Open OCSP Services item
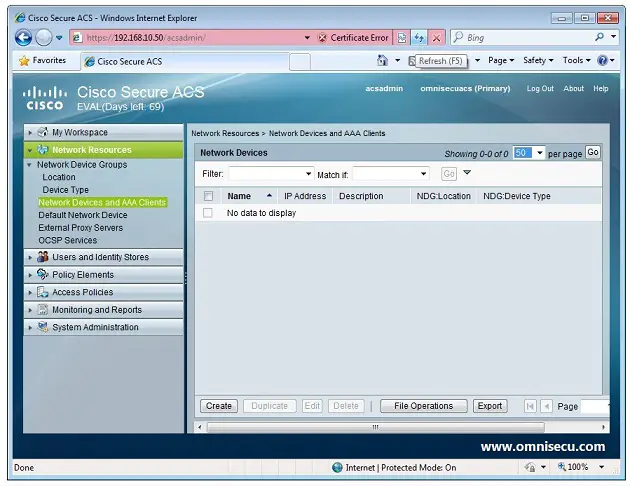The height and width of the screenshot is (486, 630). (x=68, y=240)
